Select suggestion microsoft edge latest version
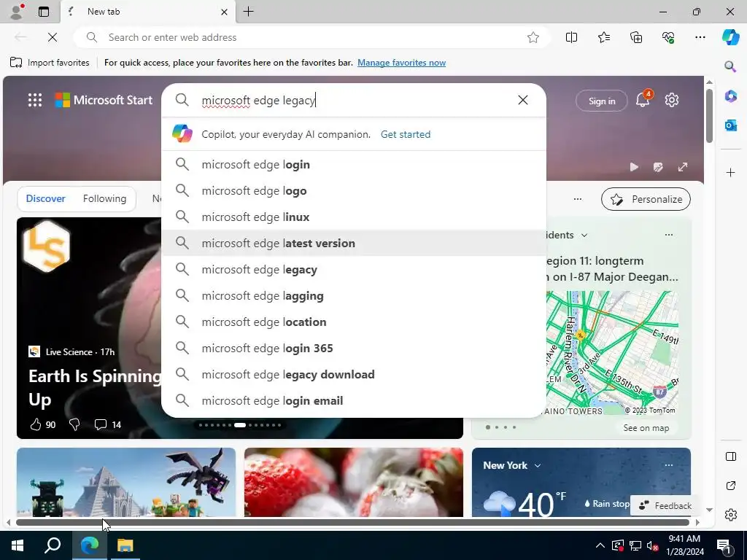Image resolution: width=747 pixels, height=560 pixels. tap(354, 243)
